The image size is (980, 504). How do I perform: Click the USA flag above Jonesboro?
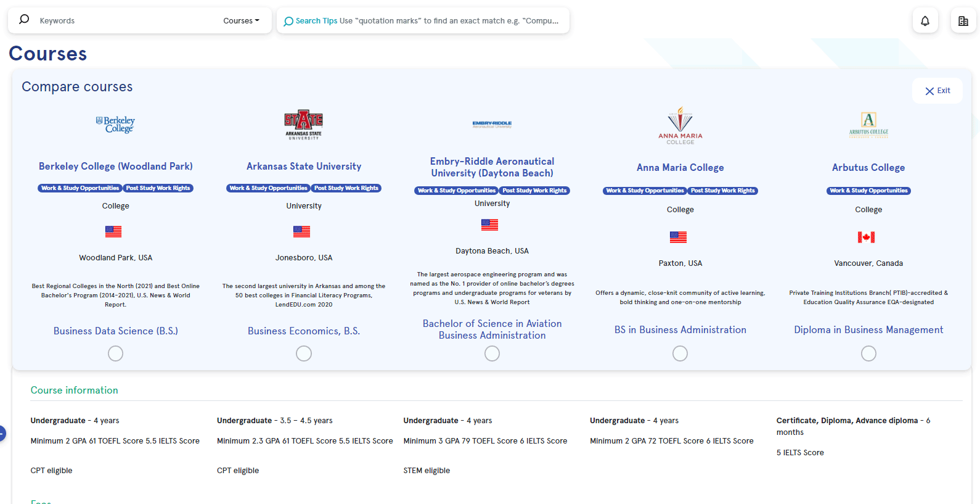301,231
